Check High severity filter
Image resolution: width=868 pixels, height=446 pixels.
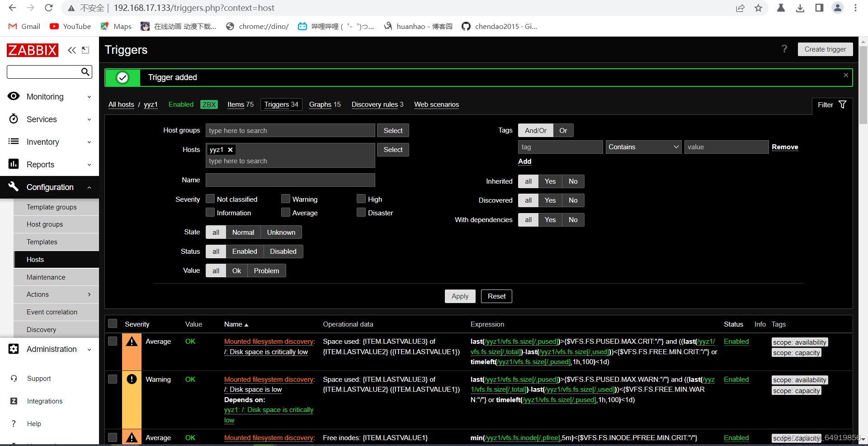pyautogui.click(x=361, y=199)
